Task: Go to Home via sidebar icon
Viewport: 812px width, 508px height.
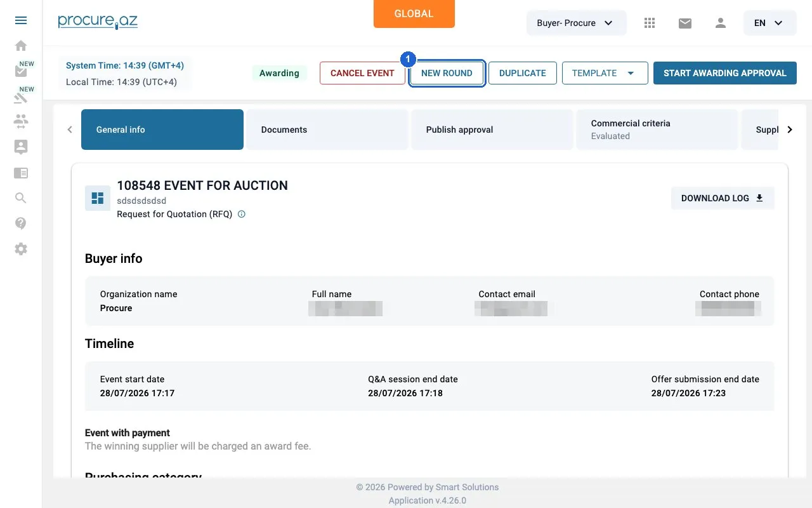Action: pos(21,46)
